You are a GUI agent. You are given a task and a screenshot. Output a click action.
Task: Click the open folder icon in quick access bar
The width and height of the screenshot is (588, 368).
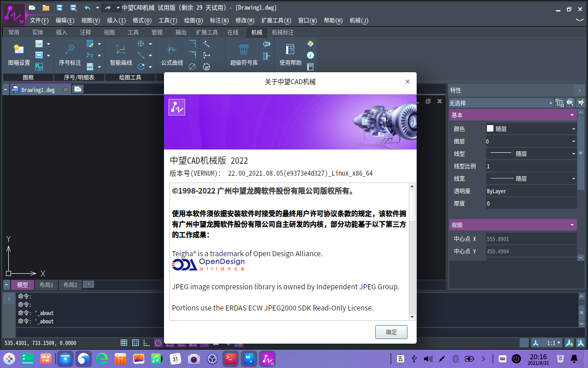[45, 7]
